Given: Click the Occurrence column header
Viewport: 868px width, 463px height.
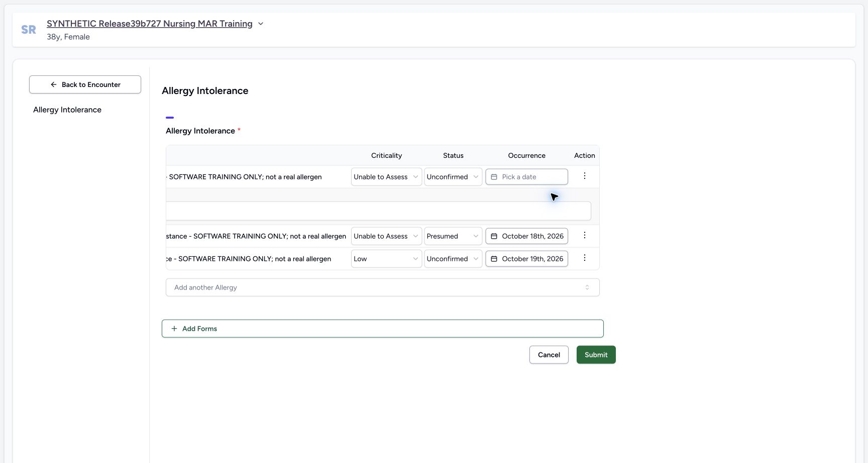Looking at the screenshot, I should point(526,155).
